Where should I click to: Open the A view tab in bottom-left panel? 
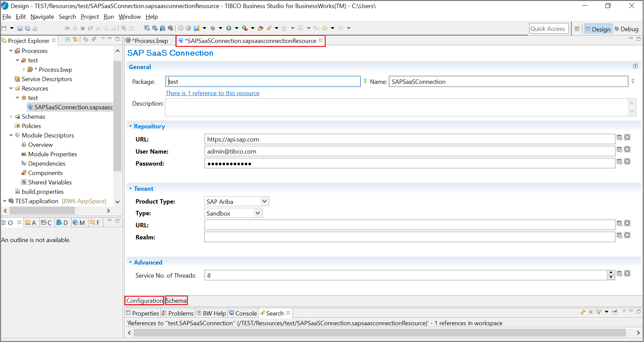tap(31, 223)
